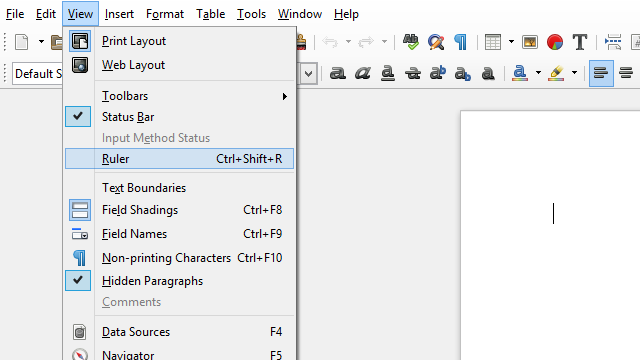Toggle Text Boundaries display
This screenshot has width=640, height=360.
(x=180, y=188)
